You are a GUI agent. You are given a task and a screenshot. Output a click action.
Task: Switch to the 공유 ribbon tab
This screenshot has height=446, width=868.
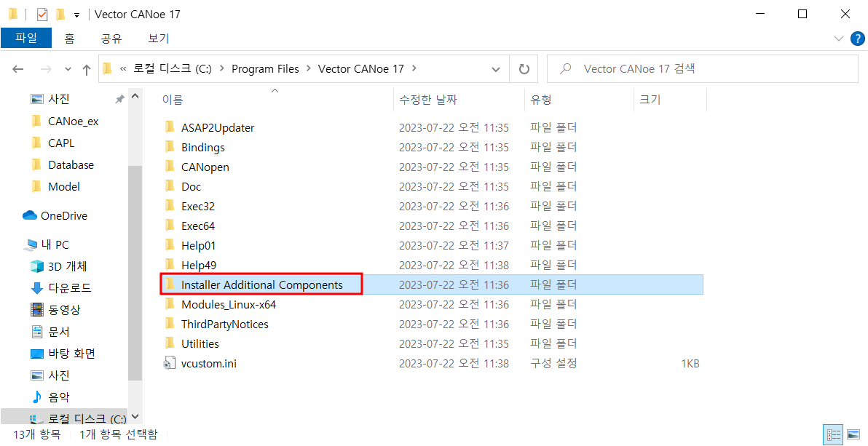[x=111, y=38]
